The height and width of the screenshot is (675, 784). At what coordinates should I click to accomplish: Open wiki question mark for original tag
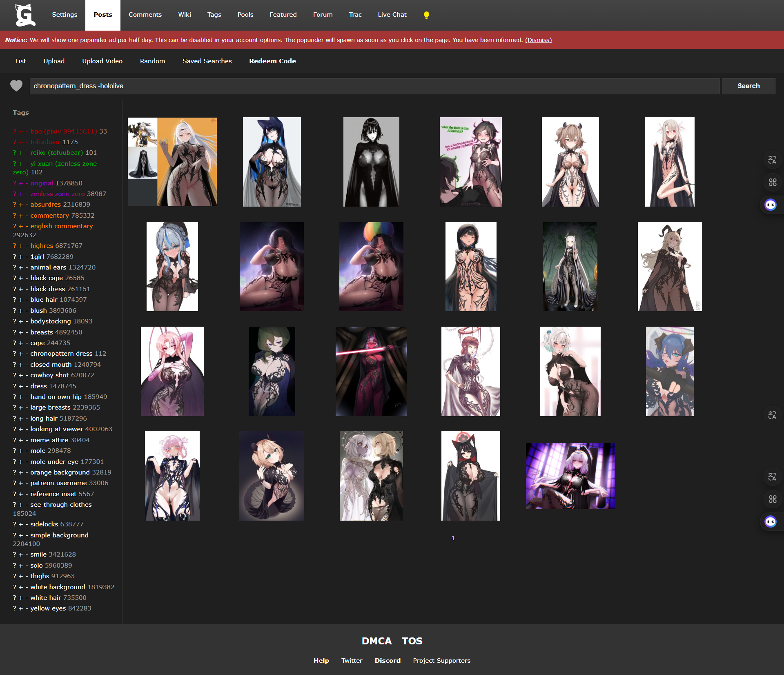tap(15, 183)
